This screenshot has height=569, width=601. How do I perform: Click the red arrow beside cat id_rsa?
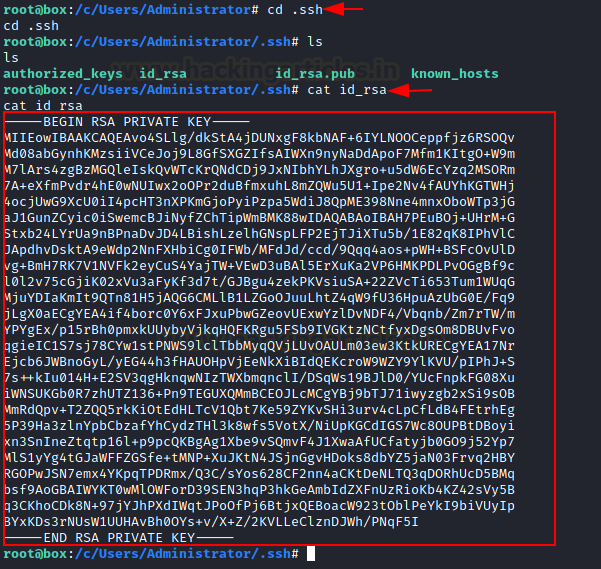[x=410, y=90]
